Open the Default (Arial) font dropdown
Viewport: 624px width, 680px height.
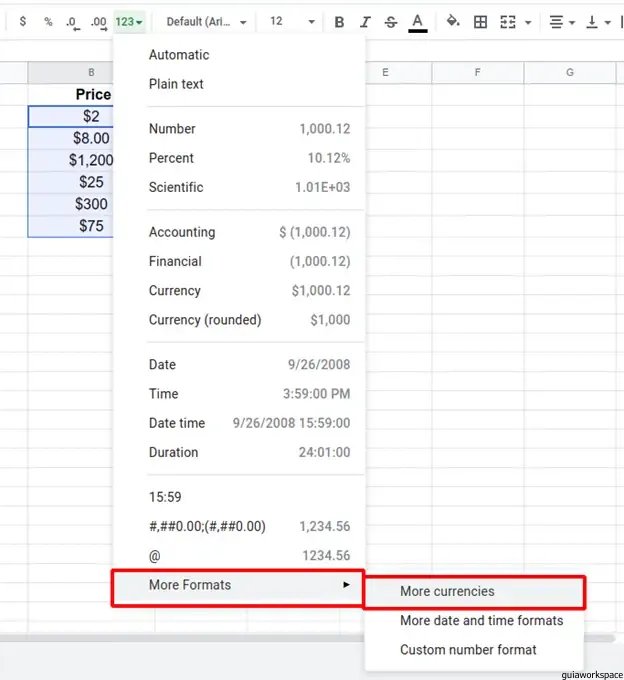pos(206,22)
